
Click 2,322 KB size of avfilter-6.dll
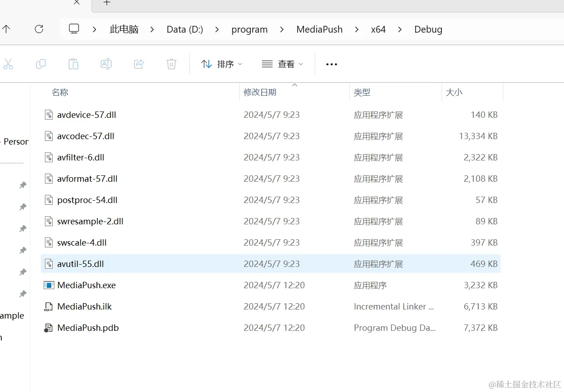(481, 157)
